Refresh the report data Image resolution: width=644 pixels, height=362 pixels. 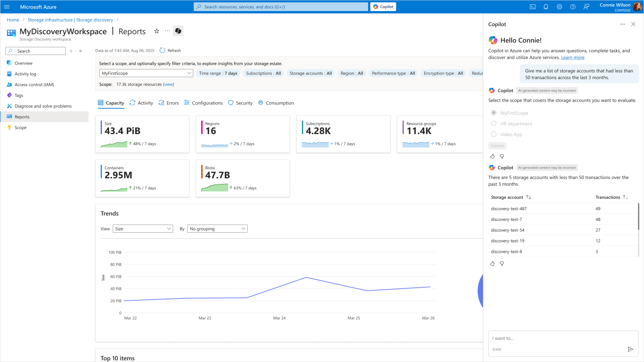170,50
